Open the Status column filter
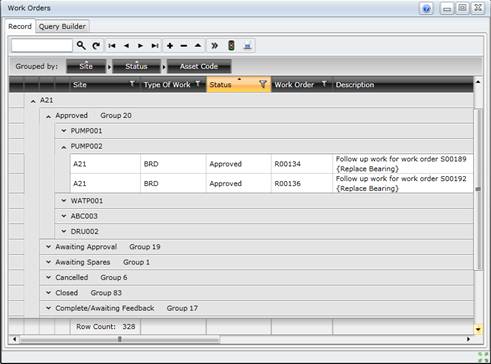This screenshot has height=364, width=491. 263,84
